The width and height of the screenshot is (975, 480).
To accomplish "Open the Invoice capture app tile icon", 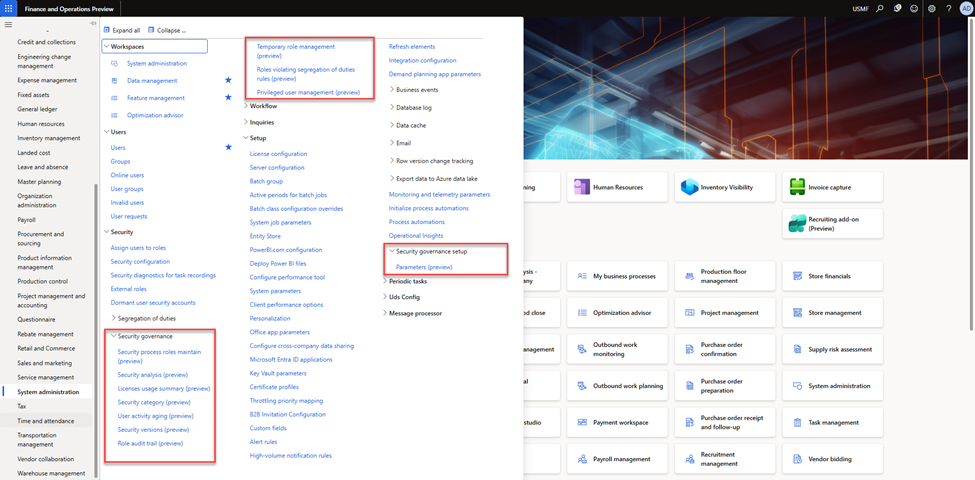I will click(x=797, y=187).
